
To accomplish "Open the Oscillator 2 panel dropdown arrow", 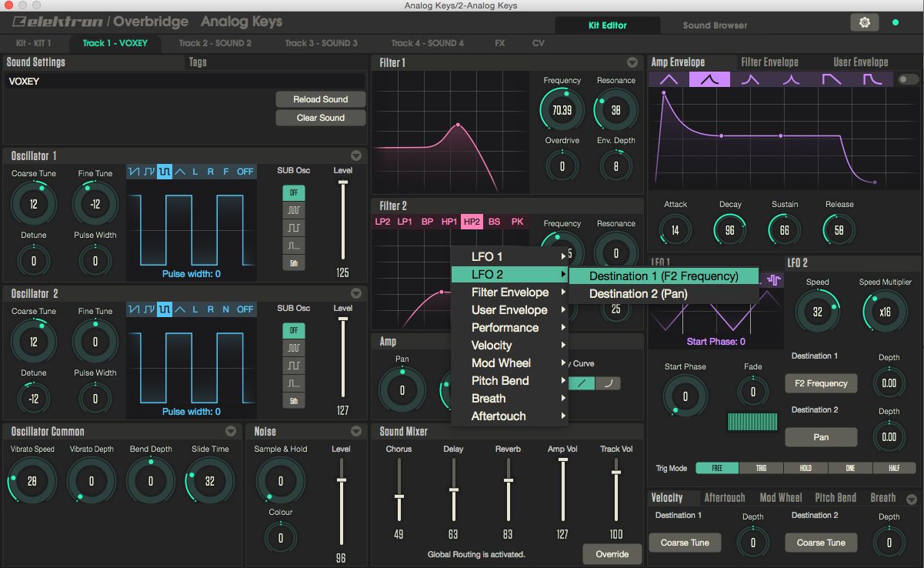I will [356, 293].
